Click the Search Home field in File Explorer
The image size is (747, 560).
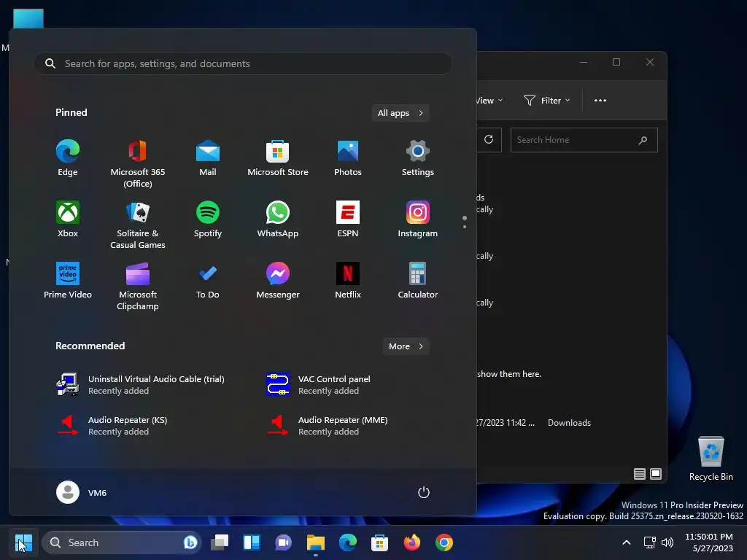pyautogui.click(x=584, y=140)
